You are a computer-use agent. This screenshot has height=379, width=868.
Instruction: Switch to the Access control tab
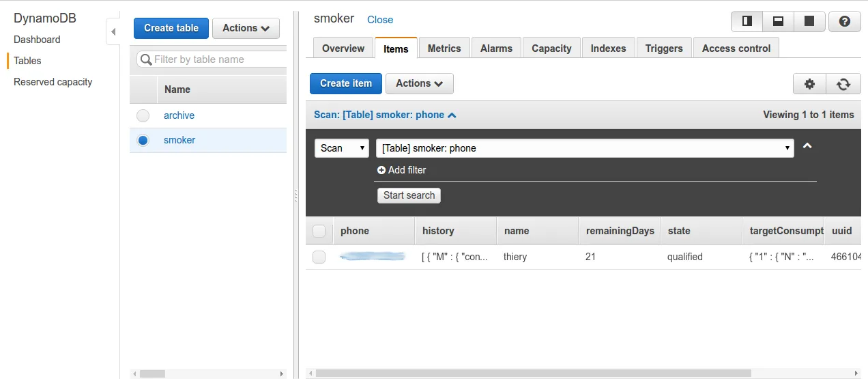[736, 48]
